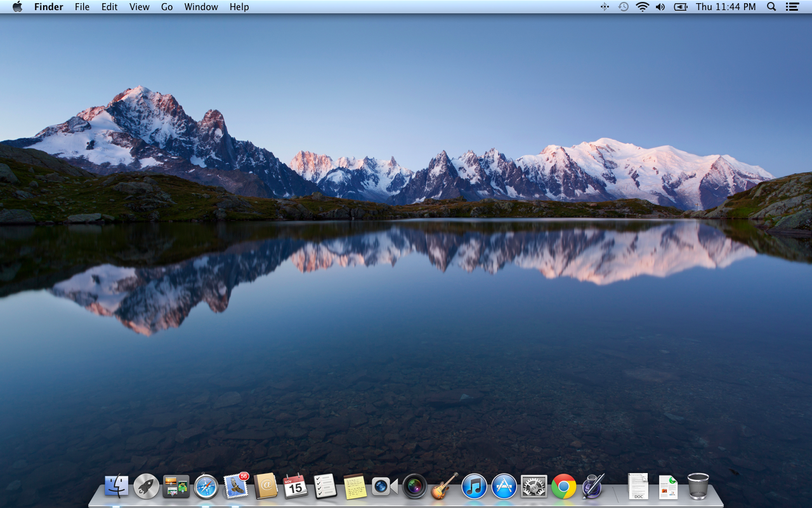Open the Edit menu
The image size is (812, 508).
[109, 7]
